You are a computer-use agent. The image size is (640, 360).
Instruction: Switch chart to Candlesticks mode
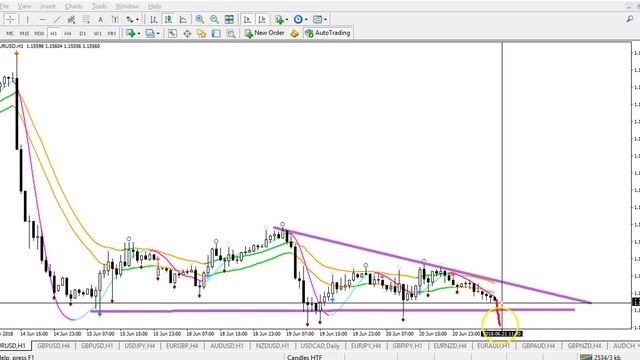[168, 19]
